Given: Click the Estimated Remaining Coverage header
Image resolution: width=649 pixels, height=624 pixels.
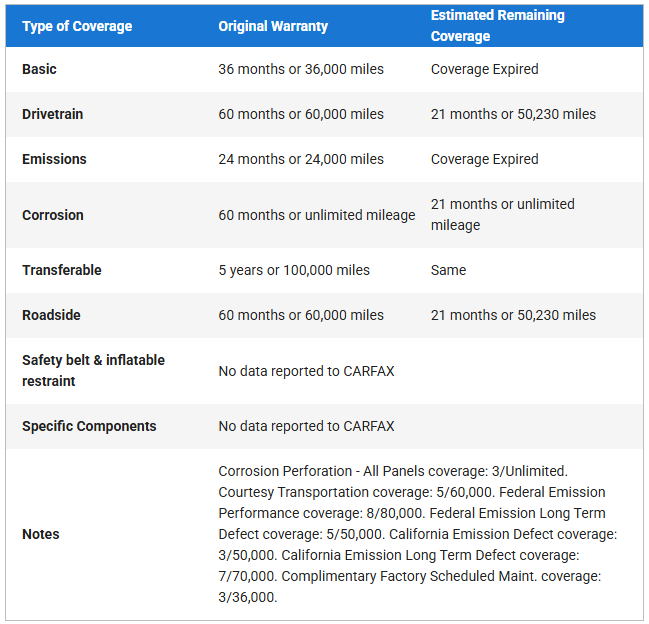Looking at the screenshot, I should point(498,26).
